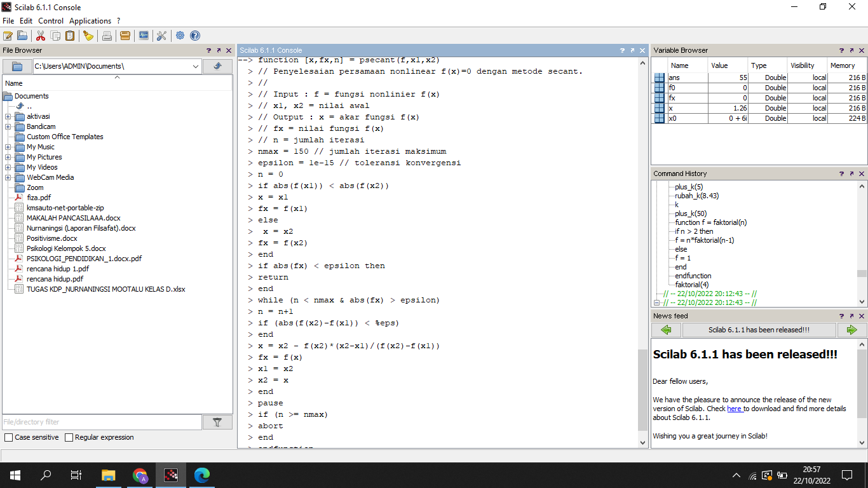Image resolution: width=868 pixels, height=488 pixels.
Task: Expand the My Pictures folder
Action: pyautogui.click(x=8, y=157)
